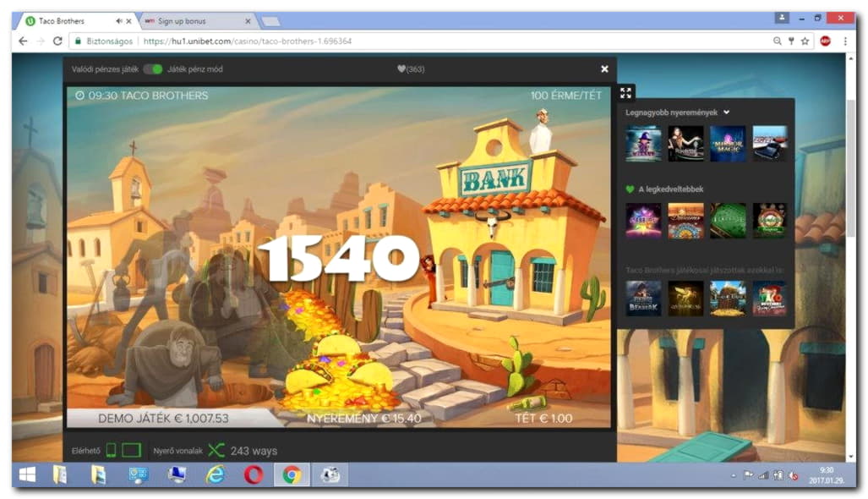The height and width of the screenshot is (499, 868).
Task: Switch to Chrome in the taskbar
Action: point(292,475)
